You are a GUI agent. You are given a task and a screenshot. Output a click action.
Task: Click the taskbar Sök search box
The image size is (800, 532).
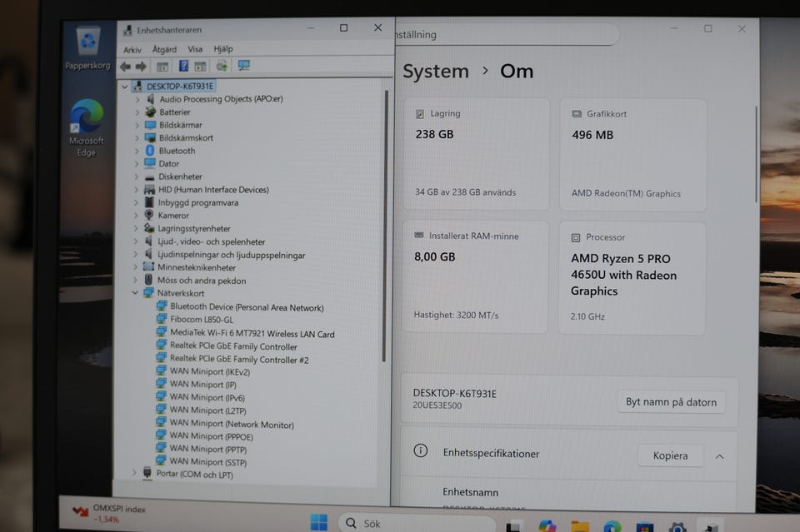click(x=417, y=524)
